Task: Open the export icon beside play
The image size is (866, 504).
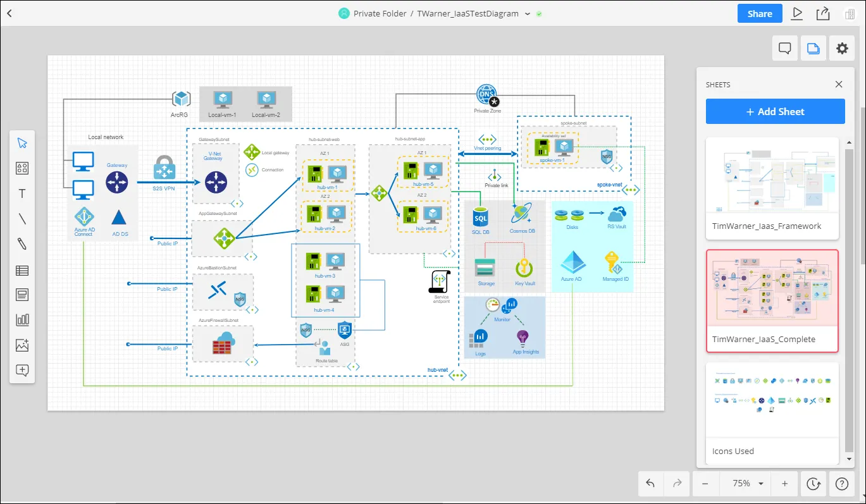Action: click(822, 13)
